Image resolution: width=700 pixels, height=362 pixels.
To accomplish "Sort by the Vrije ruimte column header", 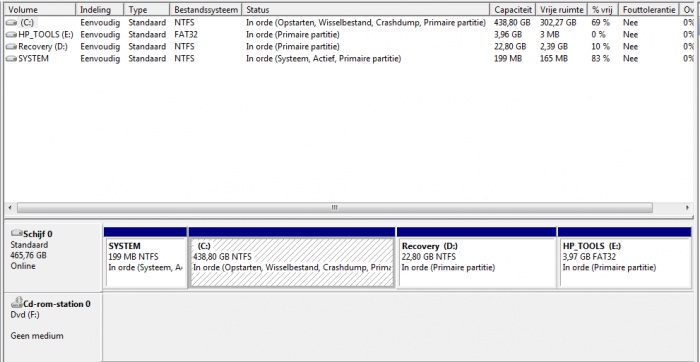I will 562,9.
